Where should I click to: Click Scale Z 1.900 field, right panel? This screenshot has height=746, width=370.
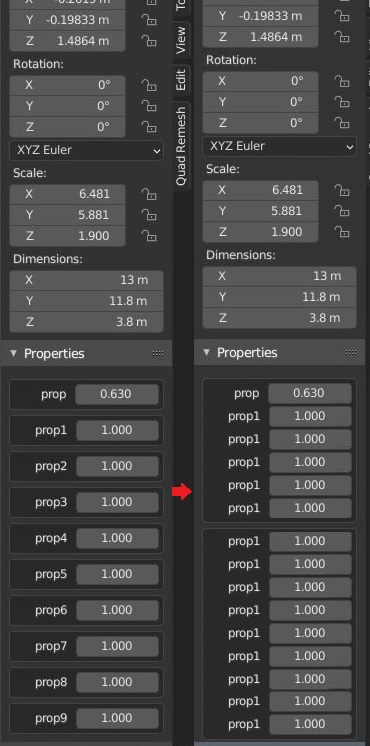pos(261,232)
